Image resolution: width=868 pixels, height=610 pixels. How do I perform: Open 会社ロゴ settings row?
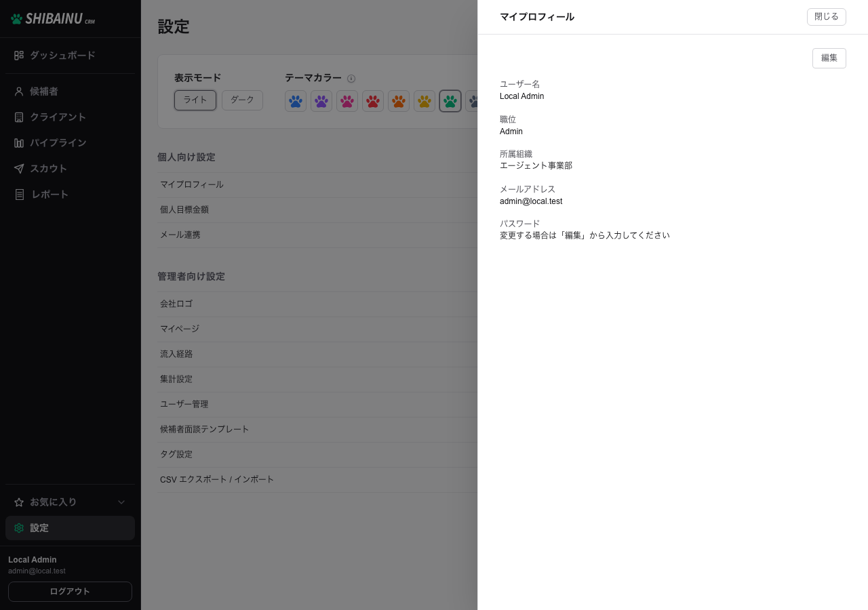(x=317, y=304)
